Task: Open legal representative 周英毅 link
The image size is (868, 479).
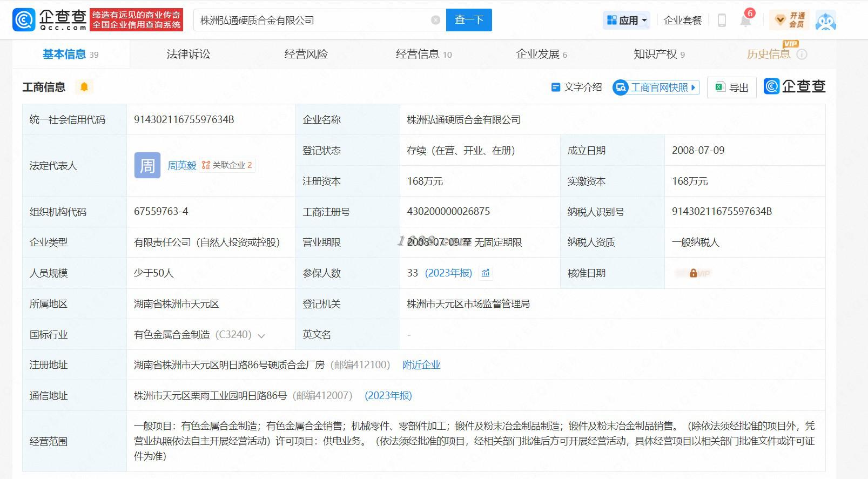Action: pyautogui.click(x=182, y=165)
